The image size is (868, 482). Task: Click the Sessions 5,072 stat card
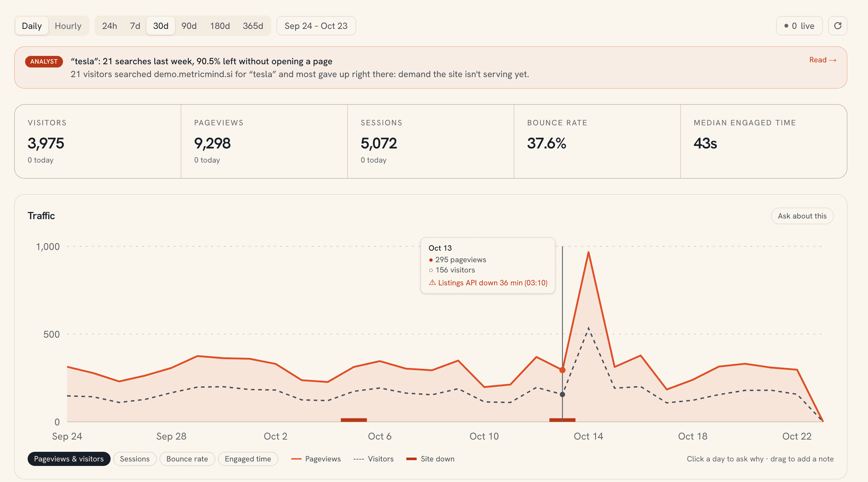[x=431, y=141]
